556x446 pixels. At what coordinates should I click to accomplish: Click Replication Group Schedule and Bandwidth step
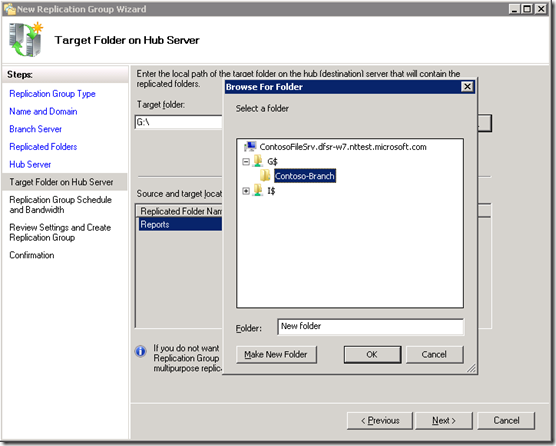tap(61, 205)
